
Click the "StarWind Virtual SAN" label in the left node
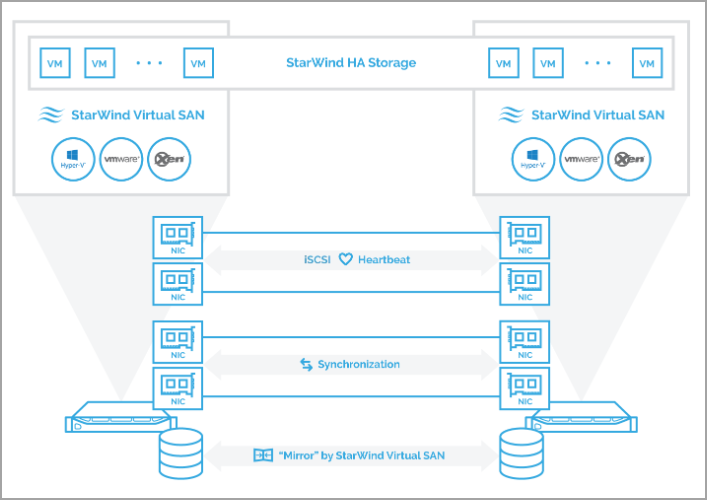click(x=138, y=115)
